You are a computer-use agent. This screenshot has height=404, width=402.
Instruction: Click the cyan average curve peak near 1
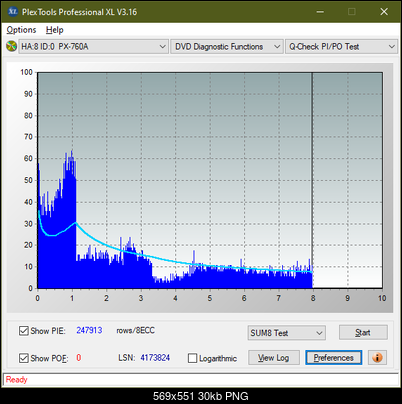(x=76, y=222)
